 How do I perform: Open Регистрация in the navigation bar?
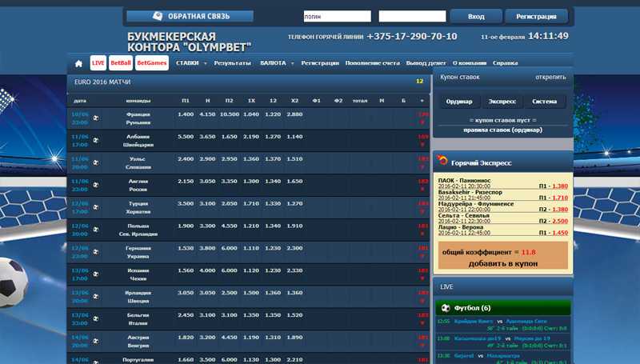point(320,63)
